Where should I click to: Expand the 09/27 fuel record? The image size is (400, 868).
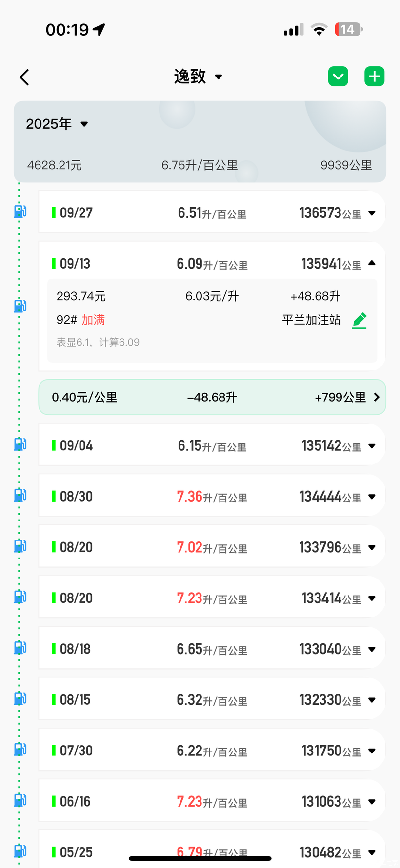click(372, 213)
